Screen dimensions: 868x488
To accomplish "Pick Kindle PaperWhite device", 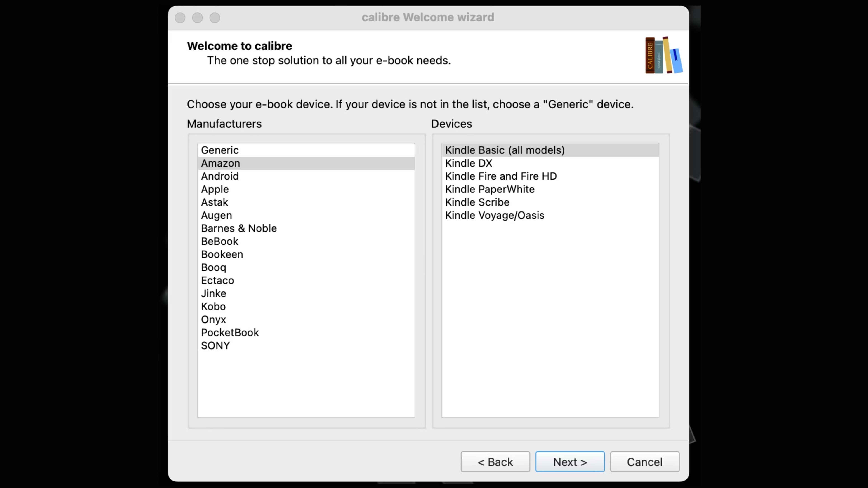I will [x=550, y=189].
